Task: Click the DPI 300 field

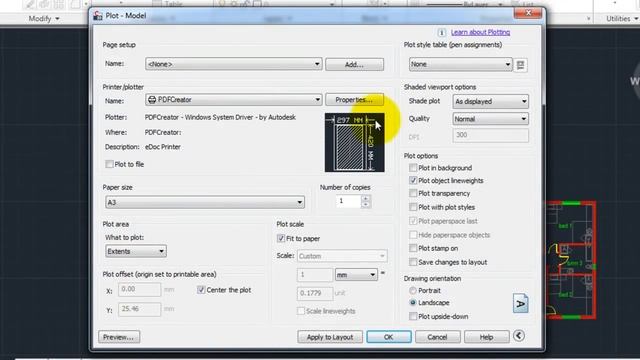Action: pos(491,135)
